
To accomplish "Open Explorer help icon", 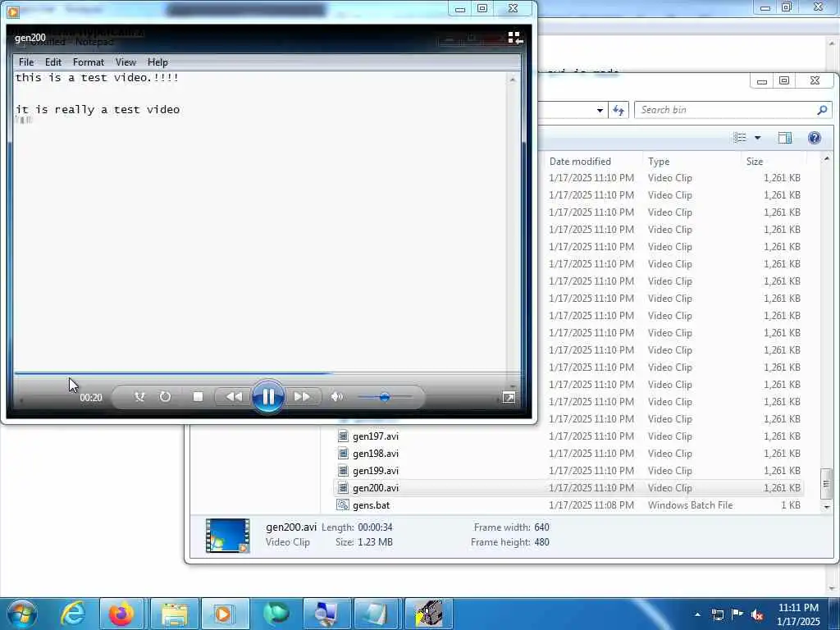I will coord(815,138).
